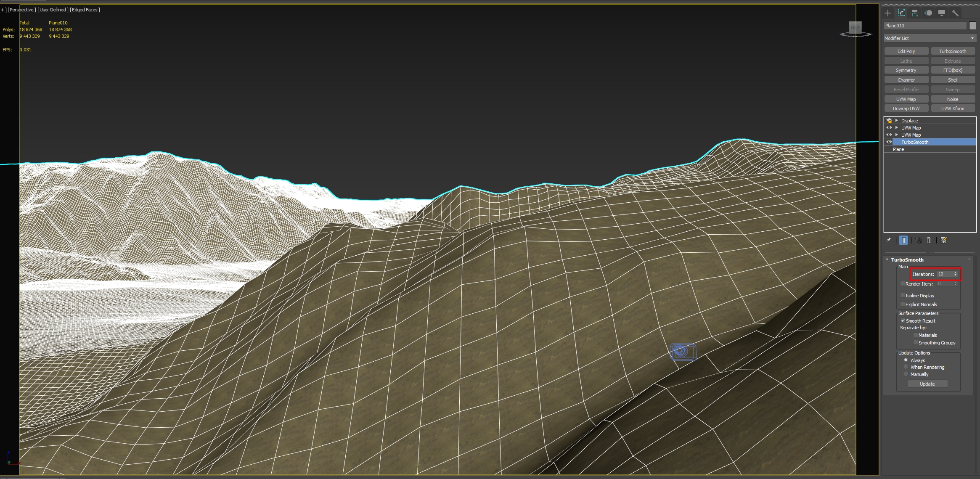This screenshot has height=479, width=980.
Task: Add an FFD(box) modifier
Action: (x=953, y=70)
